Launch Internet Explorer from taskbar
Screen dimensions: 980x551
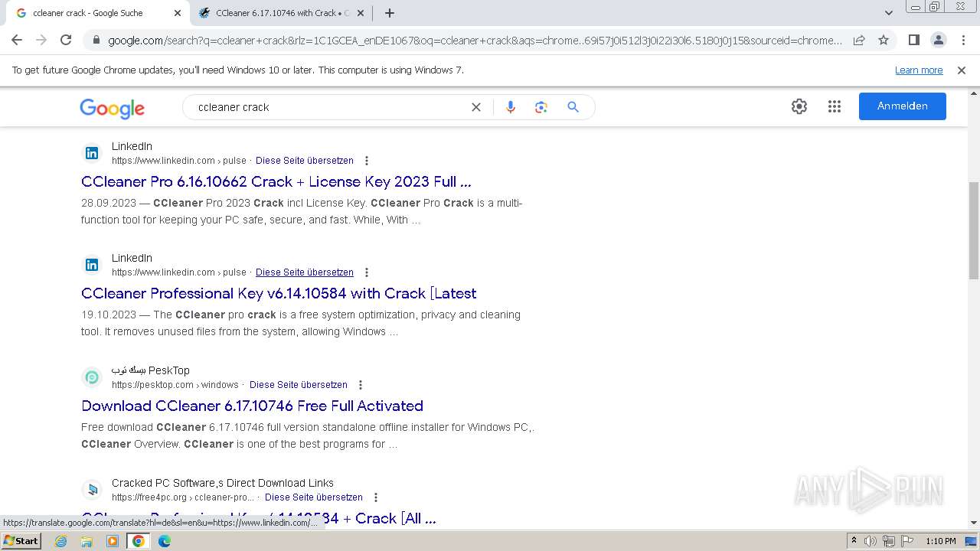[61, 541]
